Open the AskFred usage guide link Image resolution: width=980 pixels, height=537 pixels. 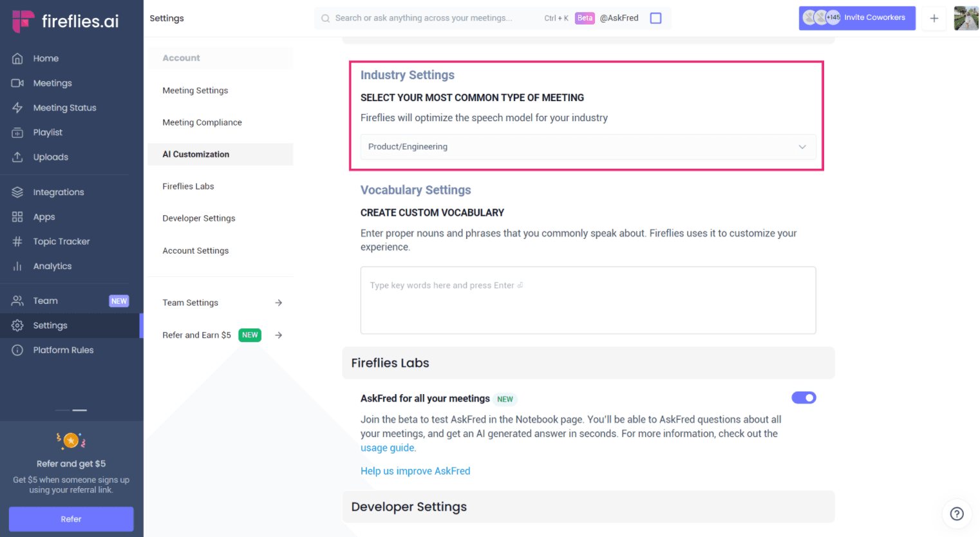(387, 447)
